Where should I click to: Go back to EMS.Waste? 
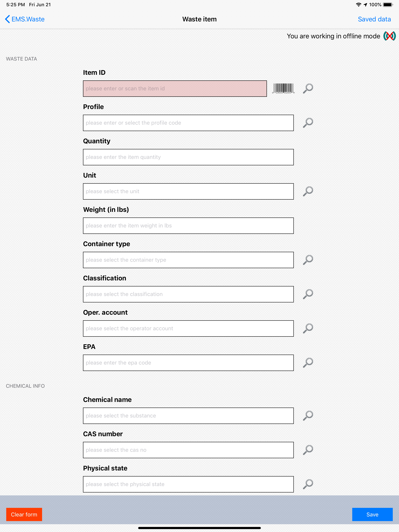(25, 19)
